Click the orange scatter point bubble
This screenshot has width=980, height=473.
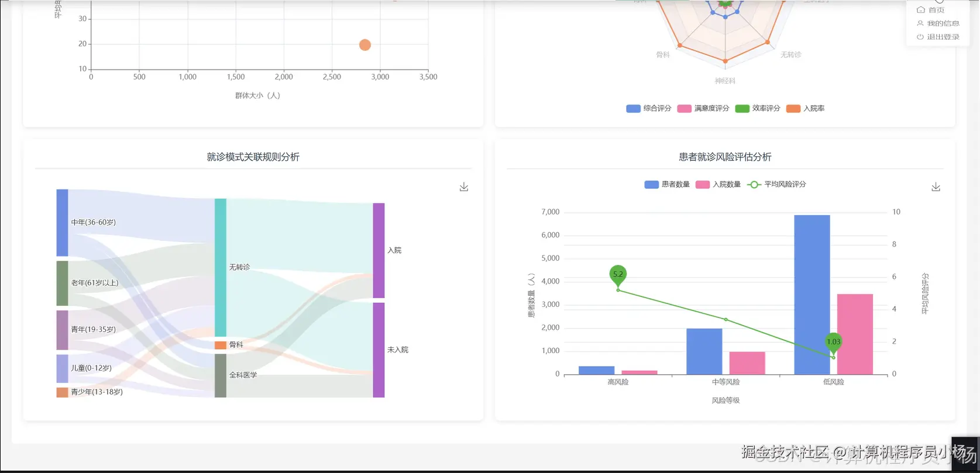(x=365, y=45)
